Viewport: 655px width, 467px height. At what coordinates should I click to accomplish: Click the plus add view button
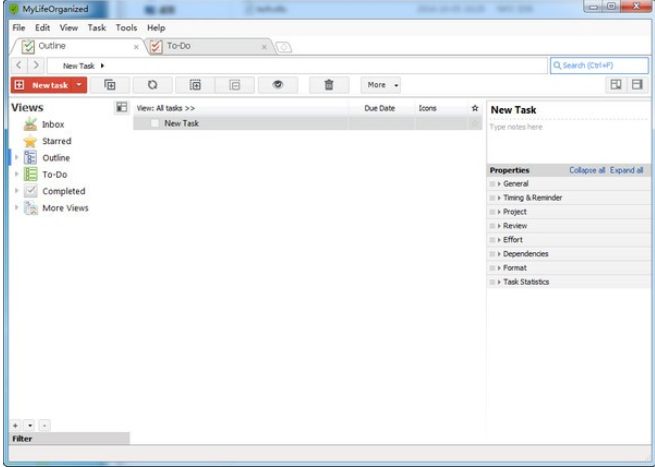[15, 426]
